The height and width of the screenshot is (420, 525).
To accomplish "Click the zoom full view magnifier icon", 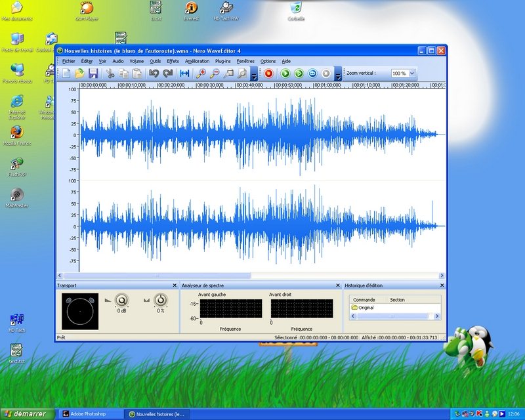I will 242,73.
